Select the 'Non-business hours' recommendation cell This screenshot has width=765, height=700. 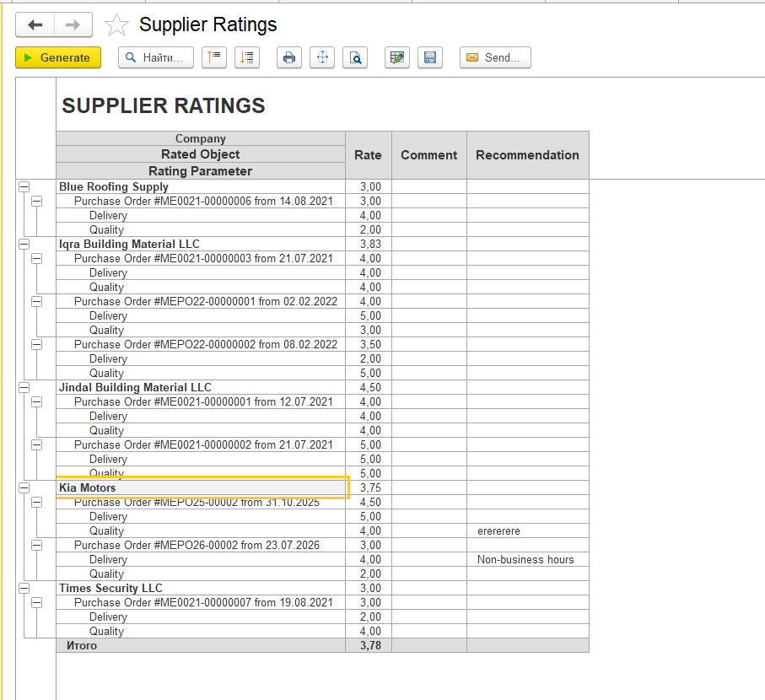[x=528, y=559]
